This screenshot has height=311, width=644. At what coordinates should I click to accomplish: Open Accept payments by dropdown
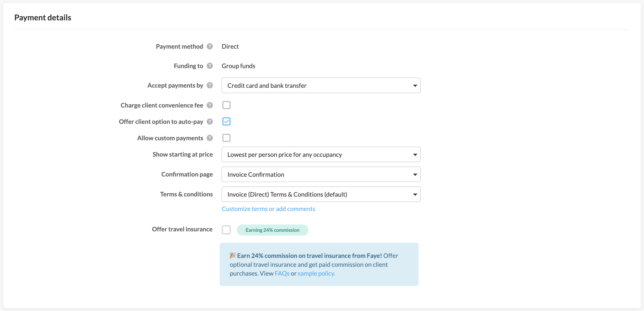[x=320, y=86]
